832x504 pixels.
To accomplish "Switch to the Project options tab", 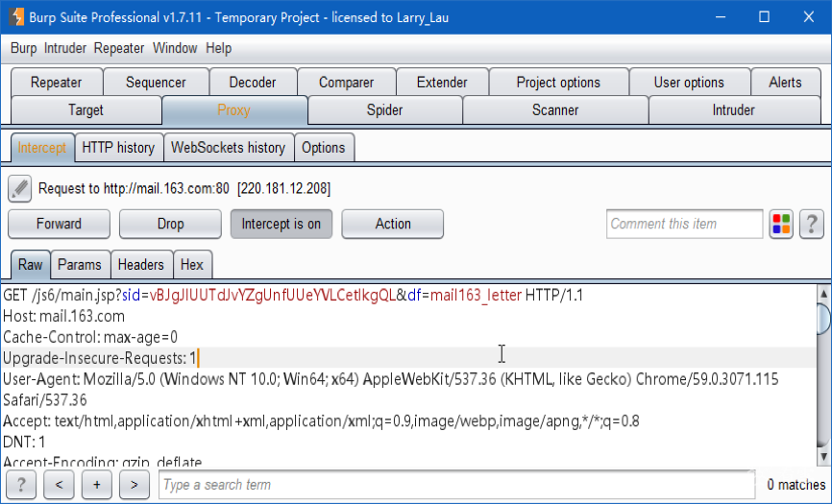I will click(x=558, y=83).
